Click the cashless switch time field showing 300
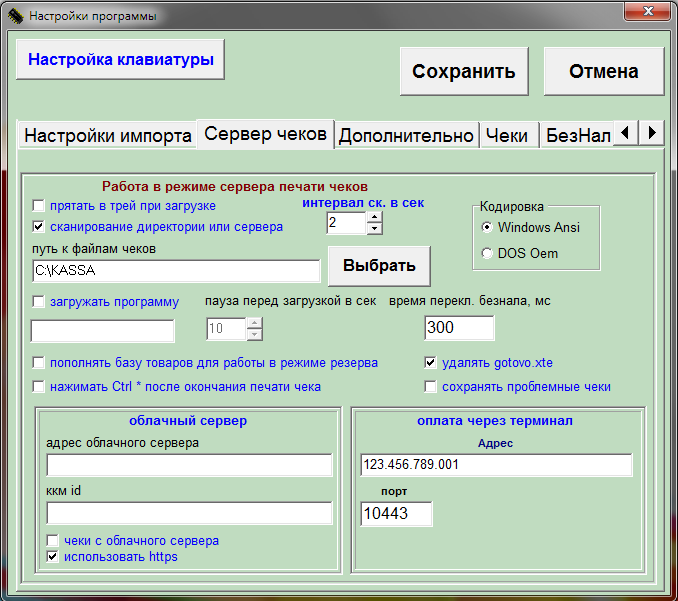 459,328
